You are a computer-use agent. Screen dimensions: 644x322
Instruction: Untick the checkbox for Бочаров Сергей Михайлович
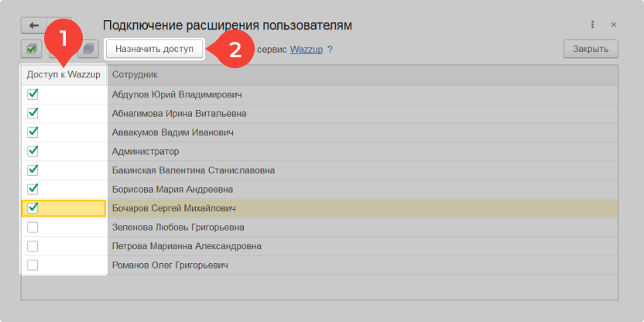(x=33, y=208)
